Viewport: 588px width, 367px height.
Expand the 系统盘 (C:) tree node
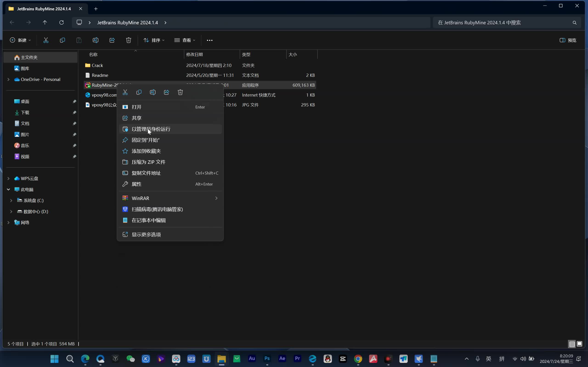tap(11, 200)
